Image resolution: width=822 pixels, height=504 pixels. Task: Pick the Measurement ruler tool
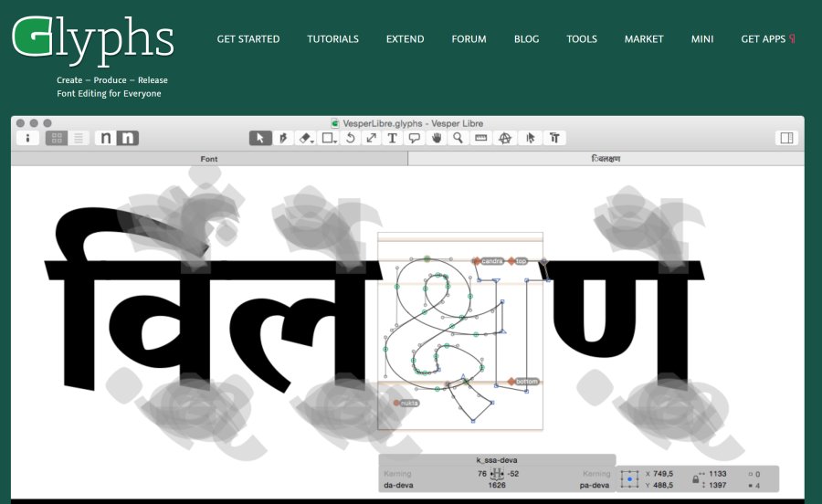[x=480, y=138]
